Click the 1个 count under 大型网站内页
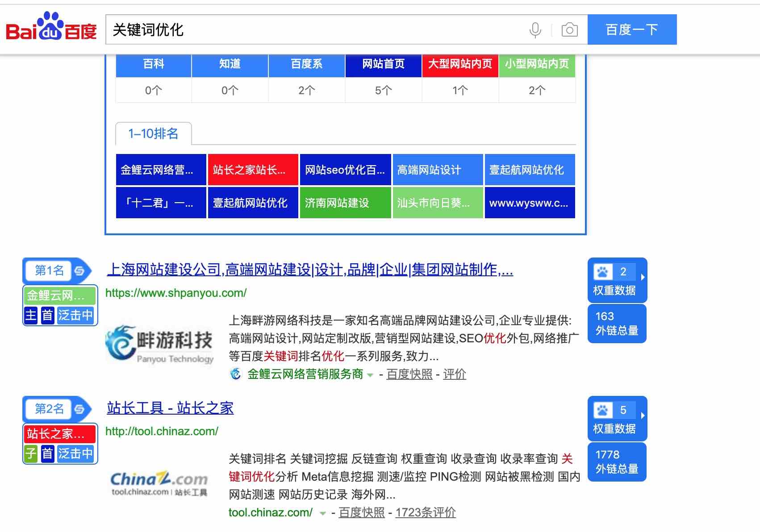This screenshot has height=532, width=760. (460, 91)
